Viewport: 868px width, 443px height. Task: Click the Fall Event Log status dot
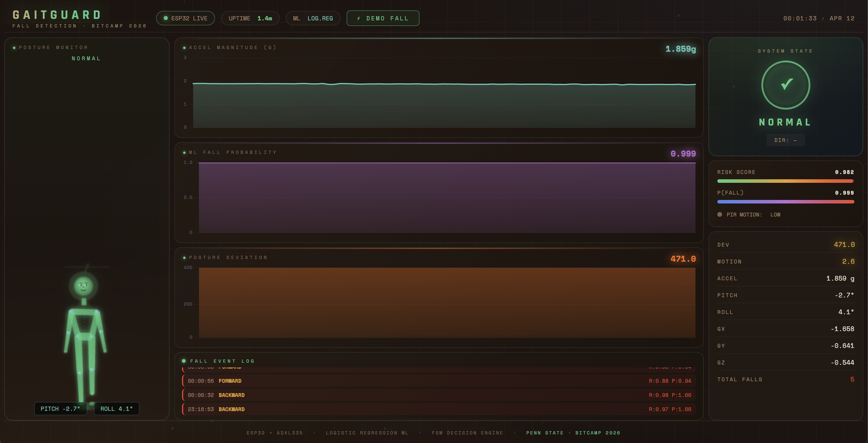[184, 361]
